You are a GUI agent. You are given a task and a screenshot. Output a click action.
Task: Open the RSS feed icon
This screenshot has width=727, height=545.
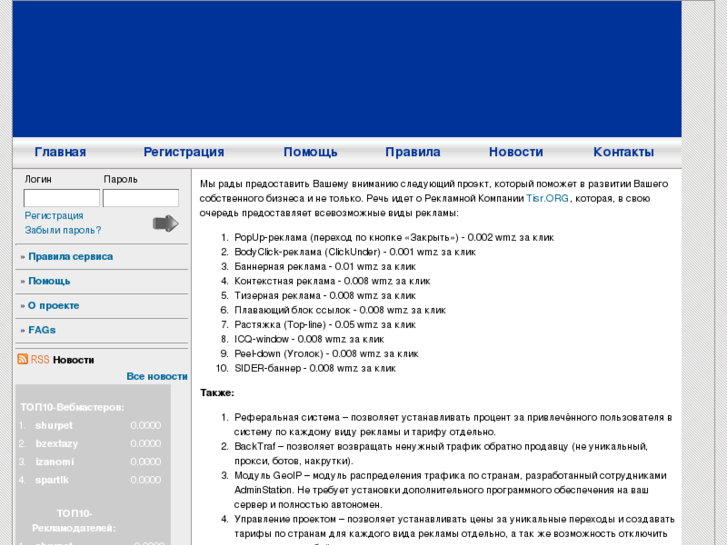(22, 359)
